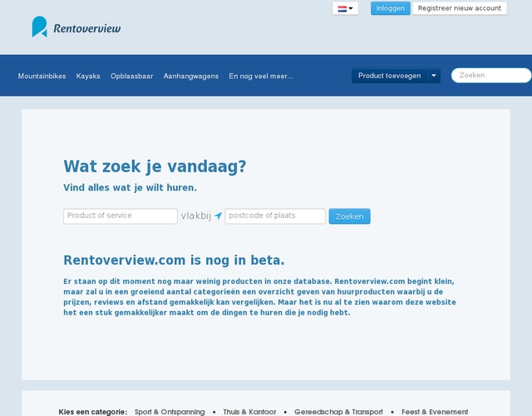Viewport: 532px width, 416px height.
Task: Focus the Product of service field
Action: coord(120,216)
